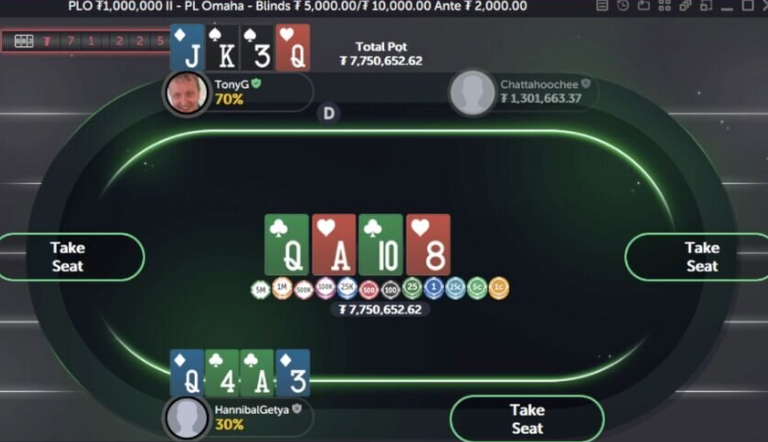Open TonyG's player avatar
768x442 pixels.
[186, 93]
